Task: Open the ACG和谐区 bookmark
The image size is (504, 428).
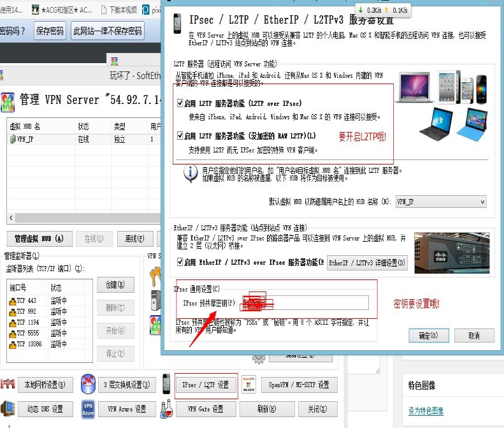Action: 62,10
